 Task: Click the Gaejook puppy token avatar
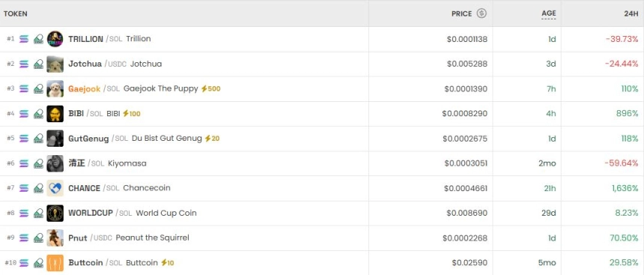pyautogui.click(x=55, y=88)
